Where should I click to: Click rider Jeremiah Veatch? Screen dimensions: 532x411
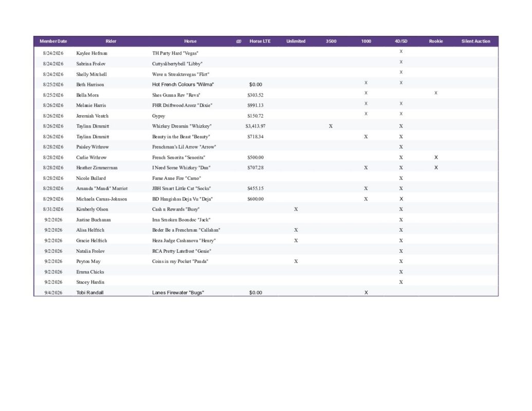[x=93, y=116]
